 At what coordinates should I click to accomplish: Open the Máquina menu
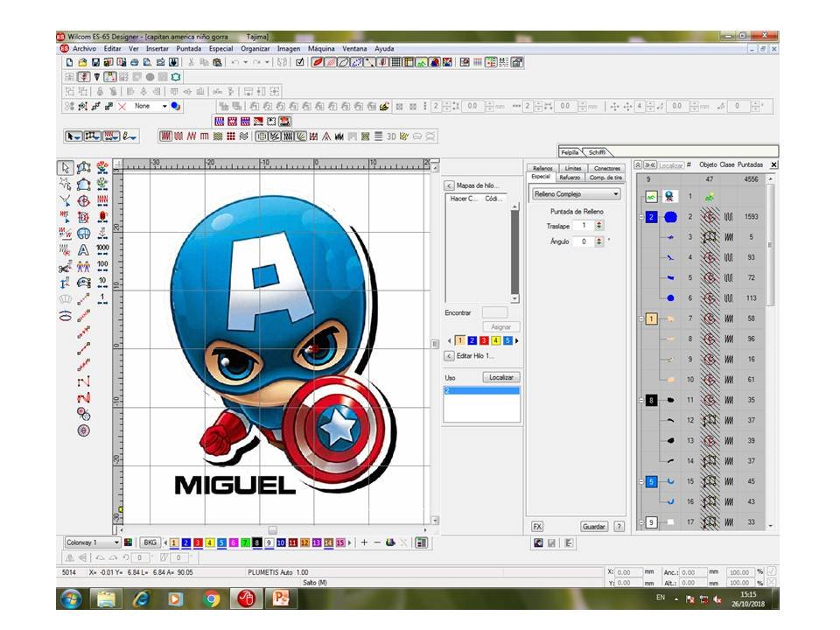(x=321, y=49)
